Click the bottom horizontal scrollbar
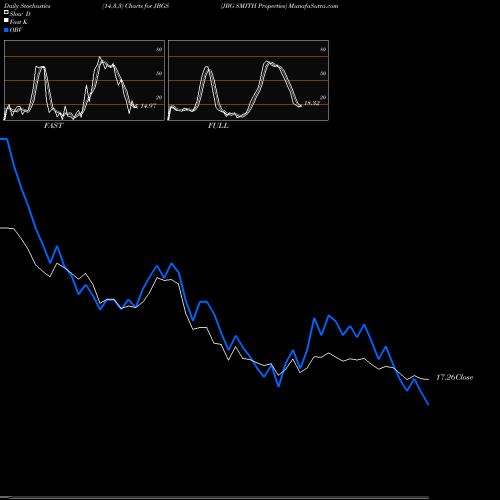This screenshot has width=500, height=500. coord(214,497)
